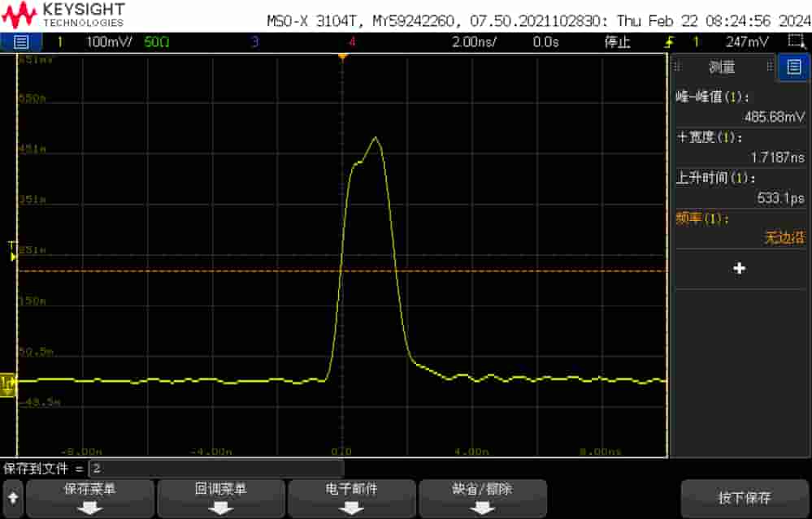Screen dimensions: 812x519
Task: Toggle acquisition state via 停止 indicator
Action: 618,41
